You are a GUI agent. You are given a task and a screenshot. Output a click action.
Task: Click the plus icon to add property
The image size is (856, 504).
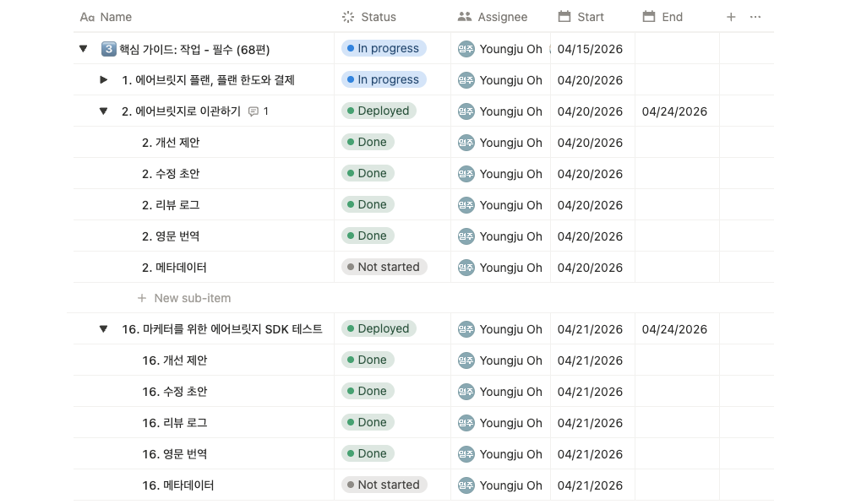point(730,17)
